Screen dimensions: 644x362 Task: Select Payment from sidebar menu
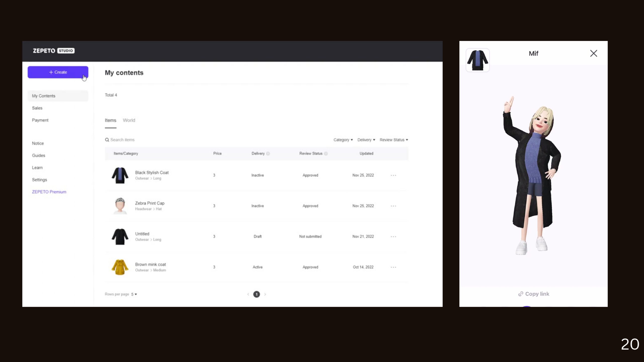[40, 120]
